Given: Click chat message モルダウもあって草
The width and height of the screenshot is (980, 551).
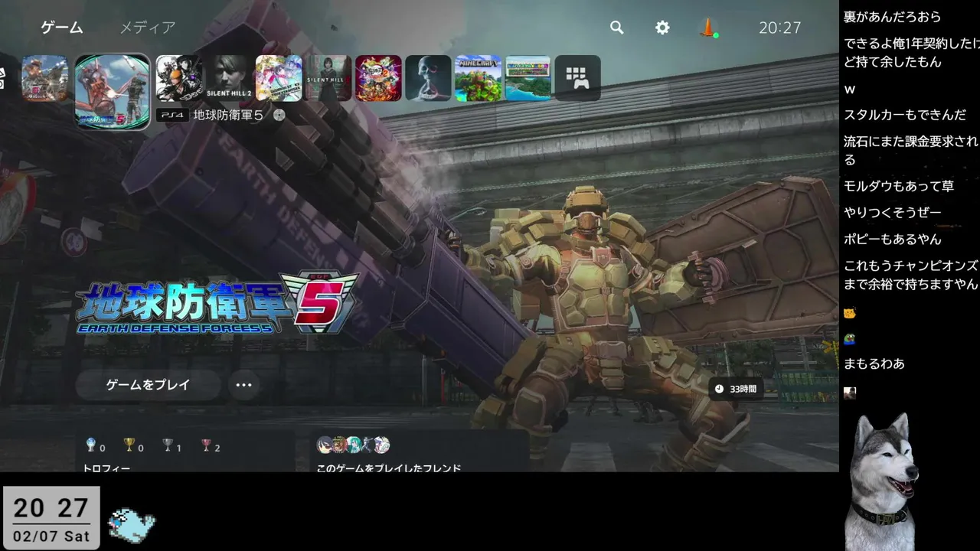Looking at the screenshot, I should [898, 186].
